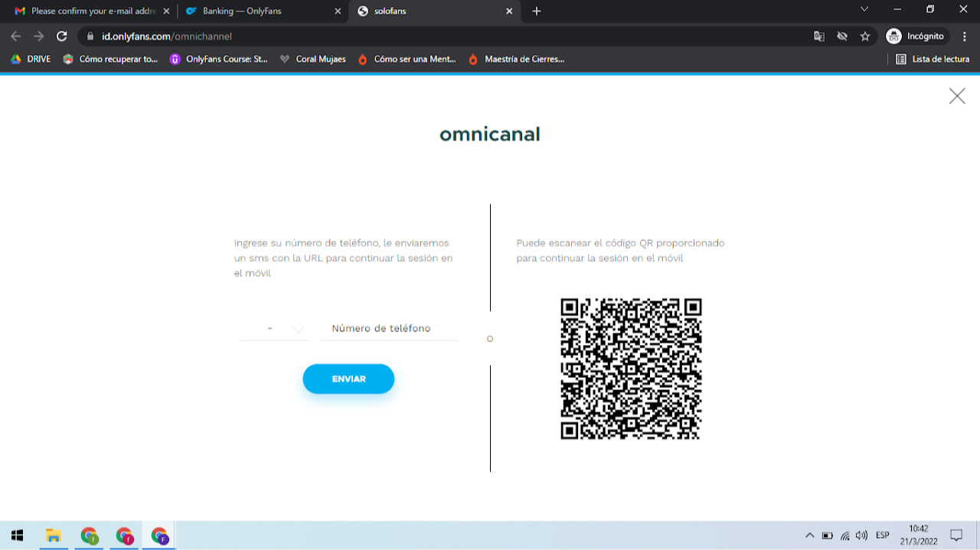Select the QR code image

coord(631,369)
